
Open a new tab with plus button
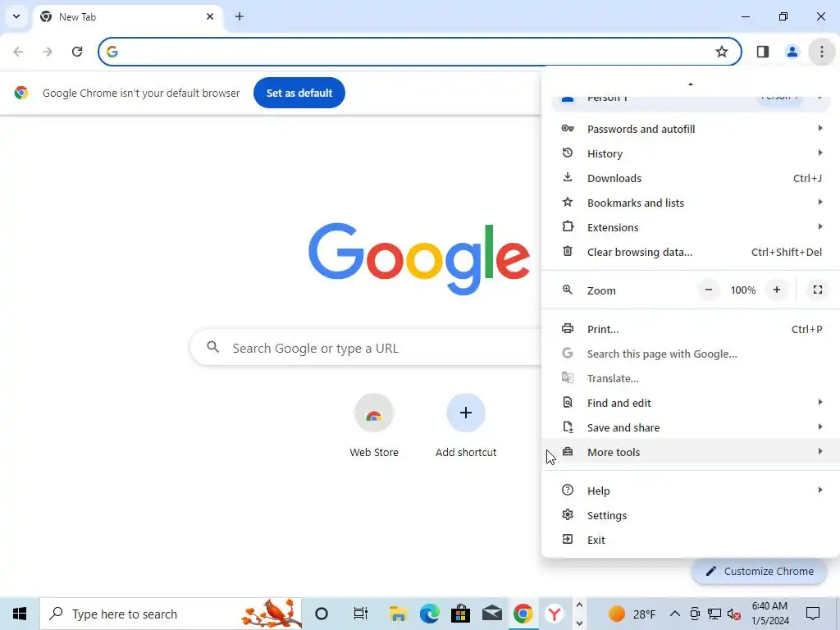click(240, 16)
